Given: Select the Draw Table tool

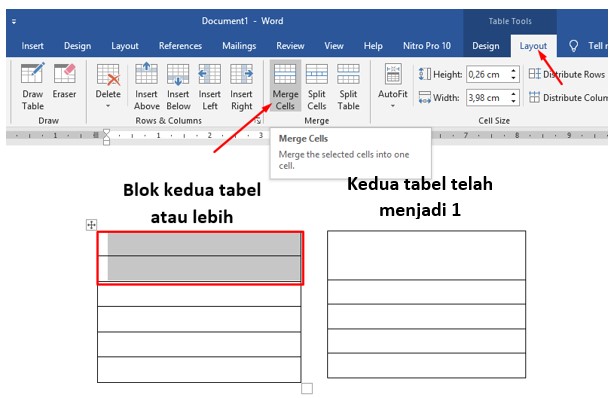Looking at the screenshot, I should click(33, 87).
